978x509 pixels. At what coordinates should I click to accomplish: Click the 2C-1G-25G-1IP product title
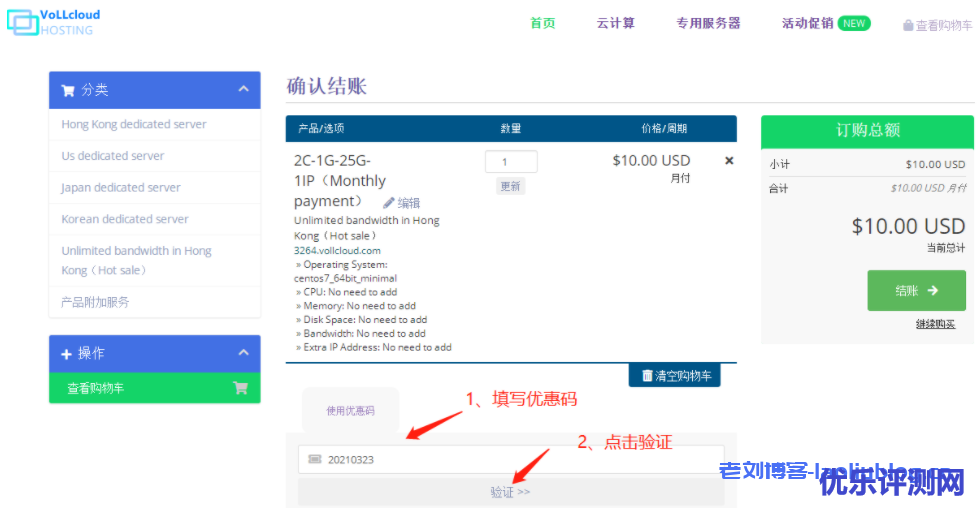point(340,181)
